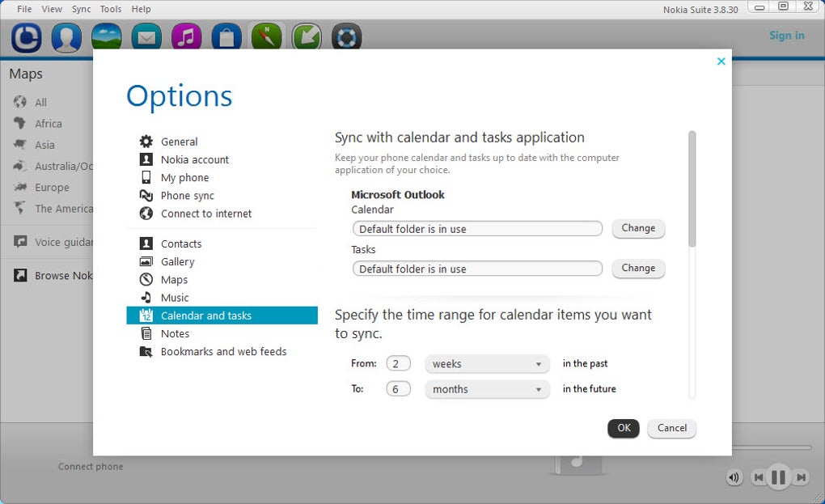
Task: Click the pause playback button
Action: click(x=778, y=477)
